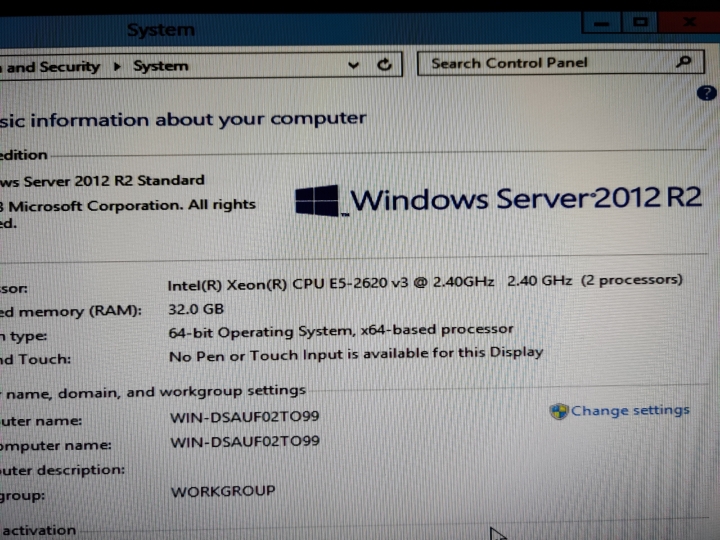Click the 'information about your computer' heading

(x=198, y=119)
